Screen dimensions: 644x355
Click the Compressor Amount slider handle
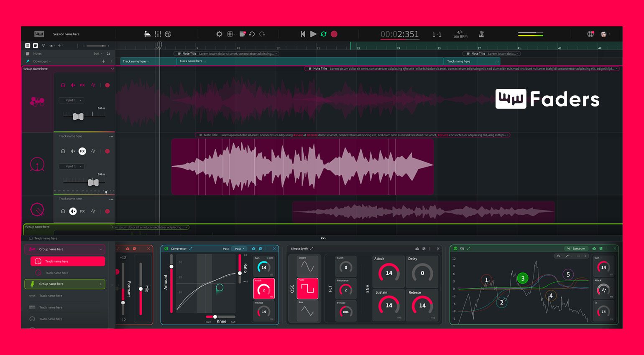pos(171,266)
